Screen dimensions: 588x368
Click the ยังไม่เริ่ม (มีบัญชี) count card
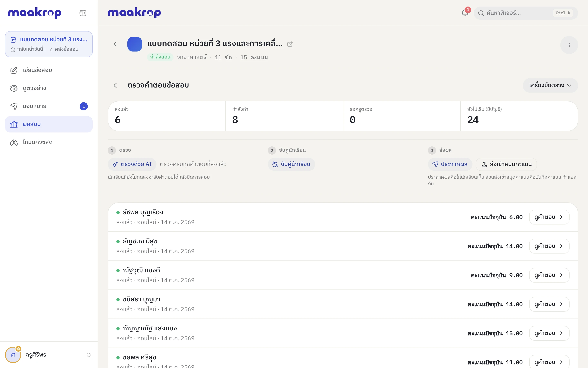coord(519,116)
